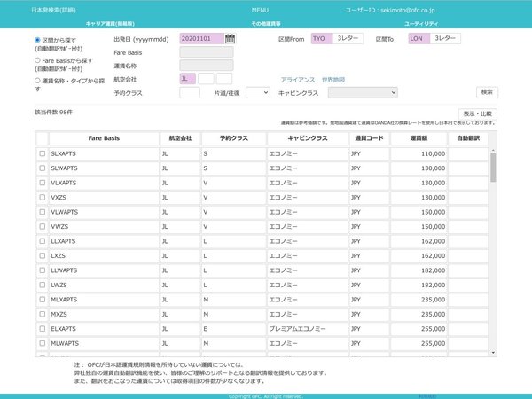
Task: Click the Fare Basis input field
Action: point(207,52)
